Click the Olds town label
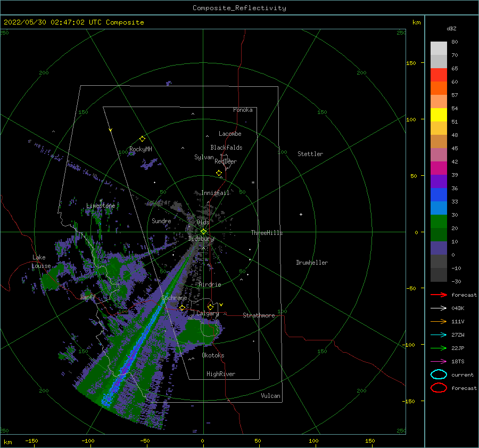This screenshot has height=448, width=479. tap(203, 222)
